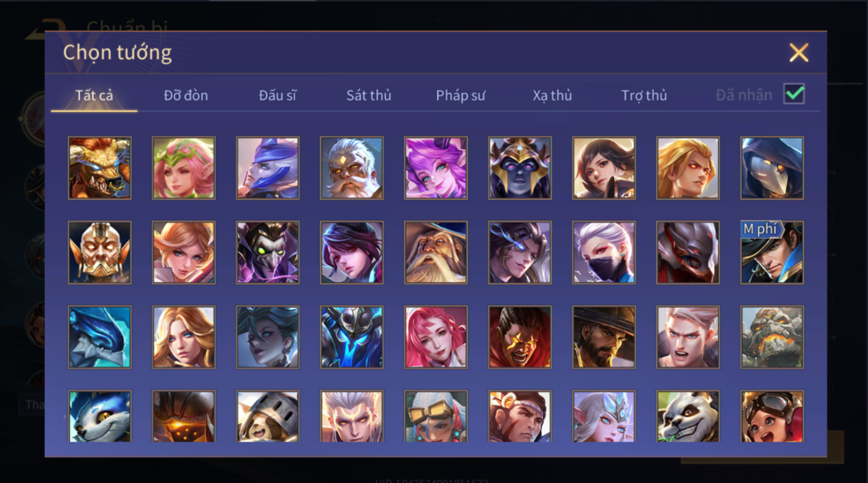Screen dimensions: 868x483
Task: Choose the hooded plague-mask hero
Action: point(772,168)
